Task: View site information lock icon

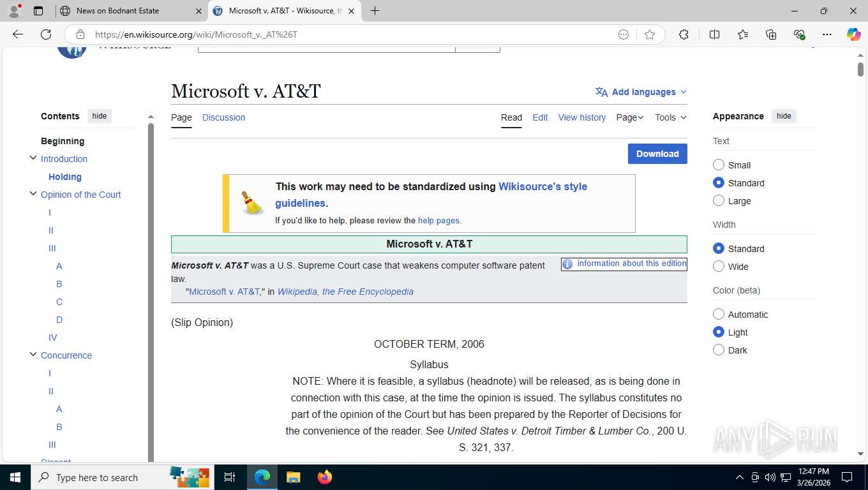Action: (x=80, y=34)
